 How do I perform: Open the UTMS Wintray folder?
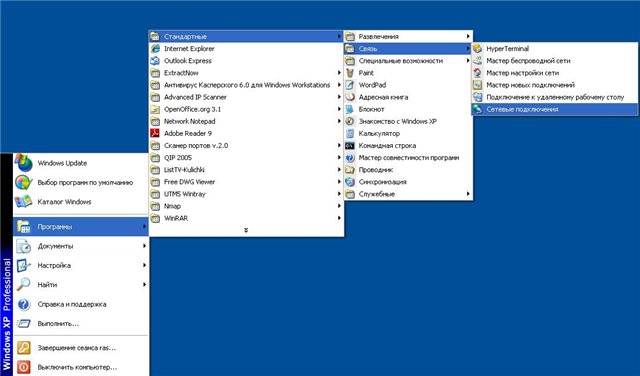(x=246, y=194)
